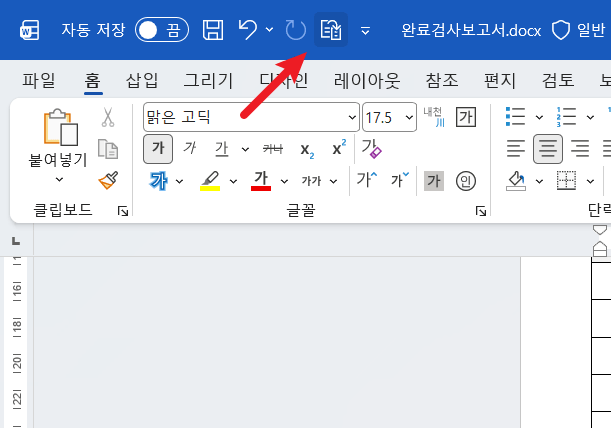Image resolution: width=611 pixels, height=428 pixels.
Task: Toggle character shading 가 button
Action: (x=434, y=181)
